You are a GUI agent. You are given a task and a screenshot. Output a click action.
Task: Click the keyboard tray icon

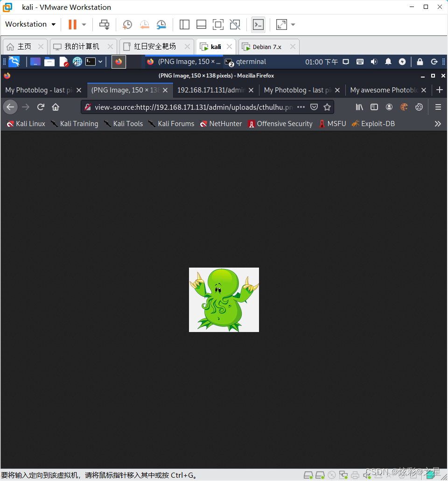(360, 62)
